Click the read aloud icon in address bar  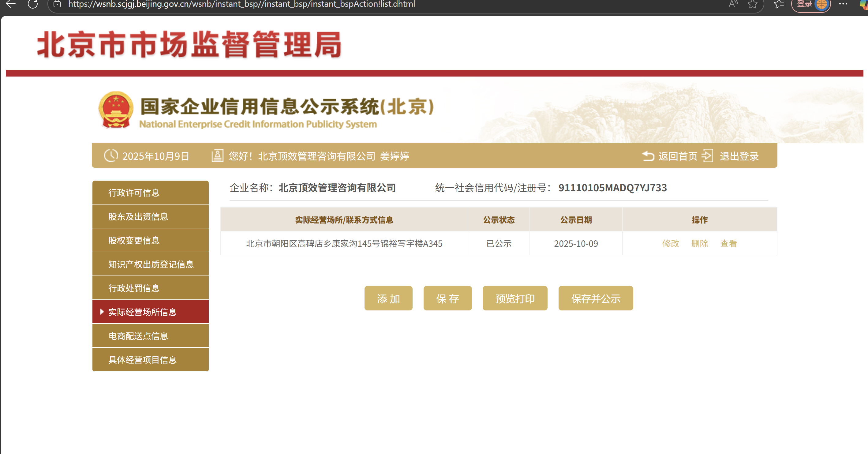pos(733,4)
